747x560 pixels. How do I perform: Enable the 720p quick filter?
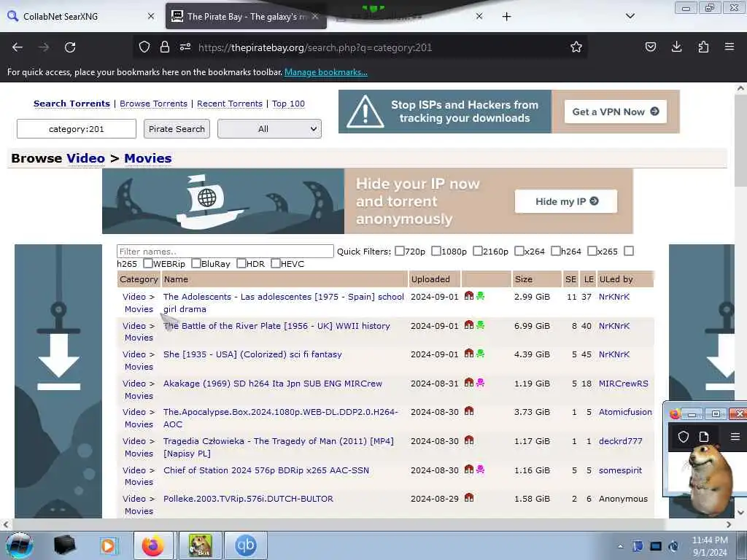click(x=399, y=251)
